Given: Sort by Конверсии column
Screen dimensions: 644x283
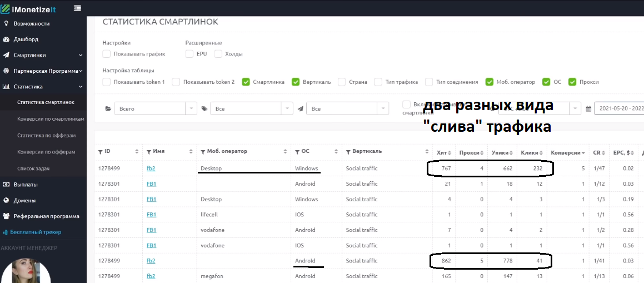Looking at the screenshot, I should pos(568,152).
